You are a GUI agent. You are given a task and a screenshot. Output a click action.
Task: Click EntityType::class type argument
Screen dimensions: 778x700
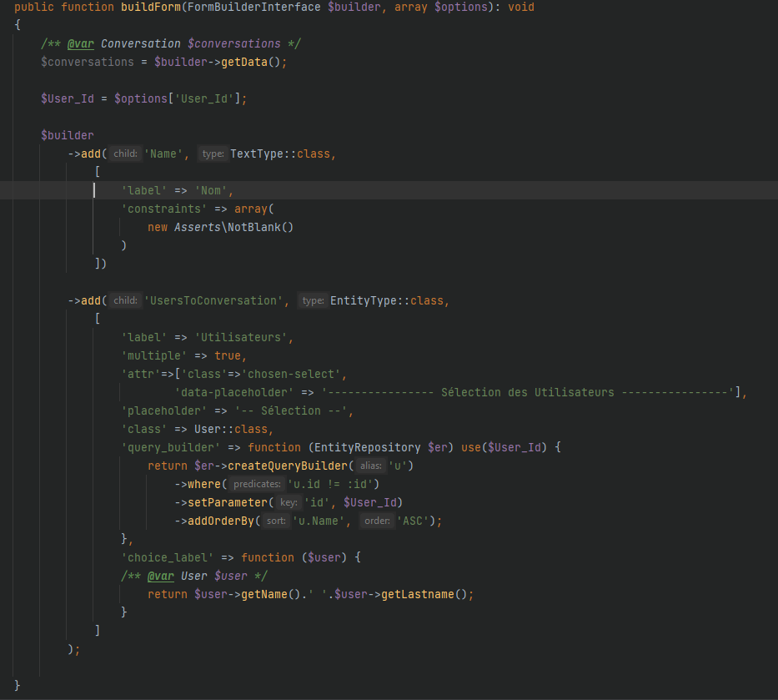point(387,301)
